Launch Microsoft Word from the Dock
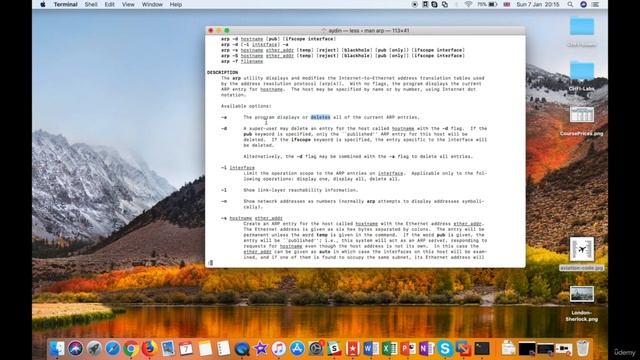Screen dimensions: 640x360 point(371,349)
